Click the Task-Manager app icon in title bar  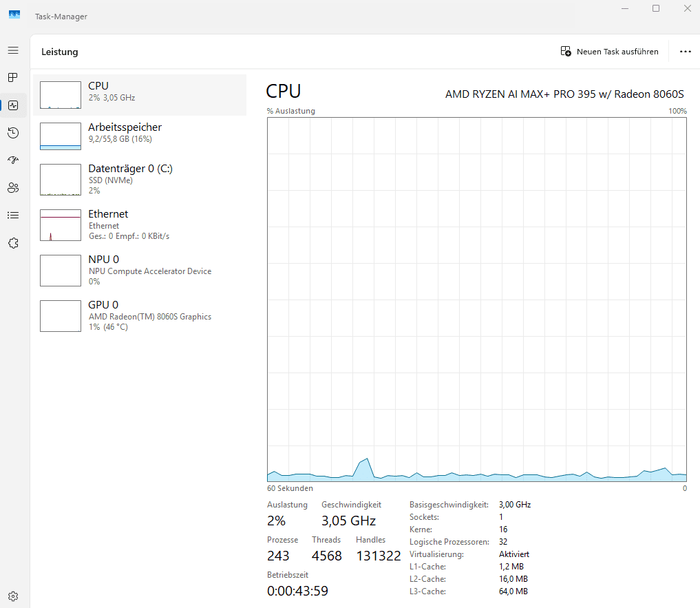coord(14,14)
